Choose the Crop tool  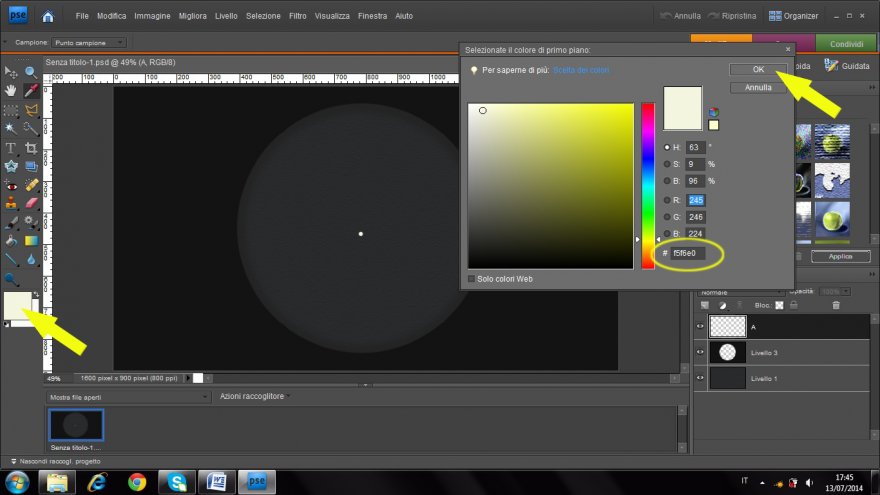point(31,148)
